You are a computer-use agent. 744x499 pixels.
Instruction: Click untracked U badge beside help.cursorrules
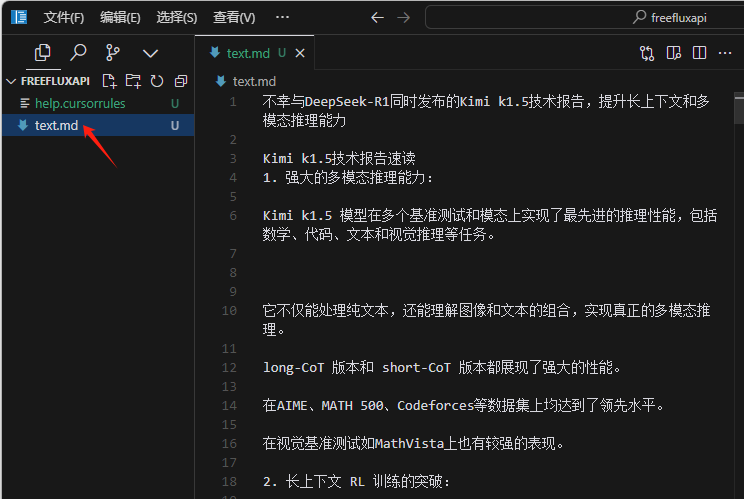click(175, 103)
